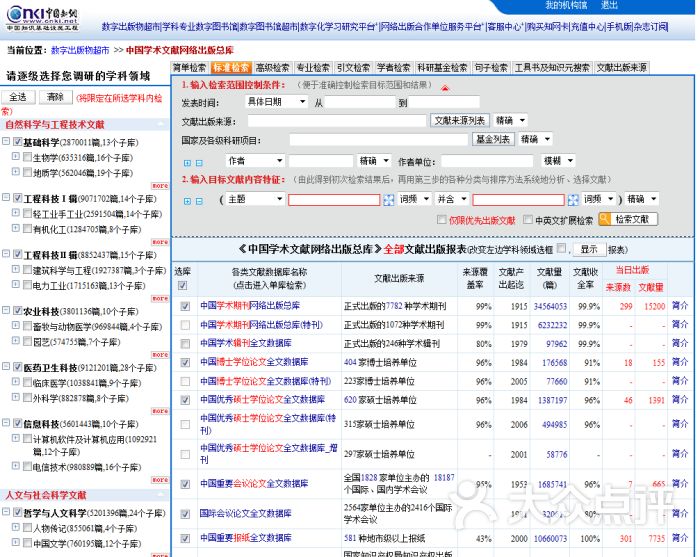Collapse the 人文与社会科学文献 section arrow
Screen dimensions: 700x557
point(161,495)
